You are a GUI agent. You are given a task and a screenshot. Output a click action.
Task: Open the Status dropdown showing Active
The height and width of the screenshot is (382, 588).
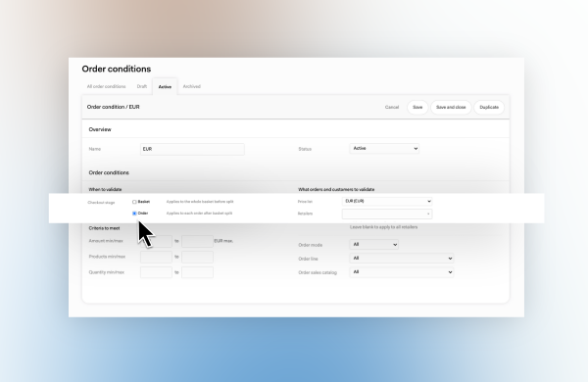pos(384,149)
